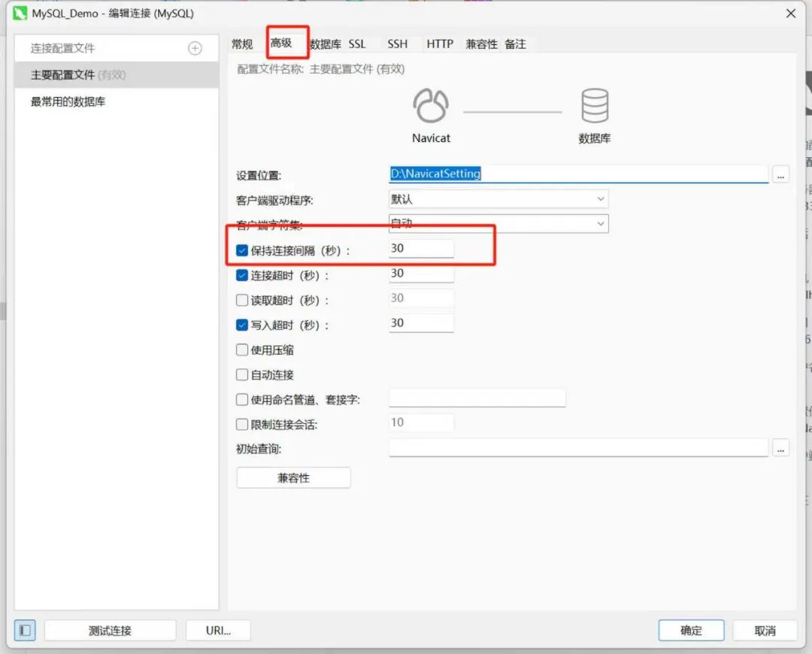Click the panel toggle icon at bottom left

tap(26, 630)
